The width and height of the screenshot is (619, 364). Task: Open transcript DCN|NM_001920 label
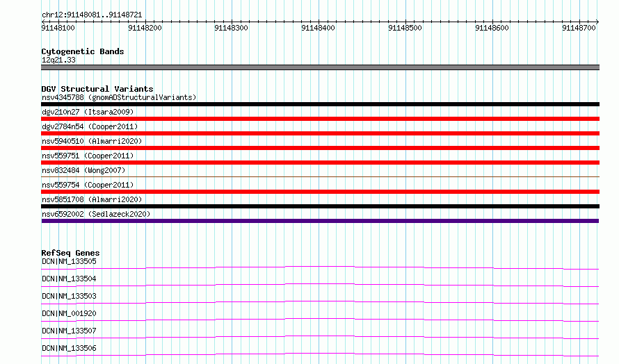point(69,313)
